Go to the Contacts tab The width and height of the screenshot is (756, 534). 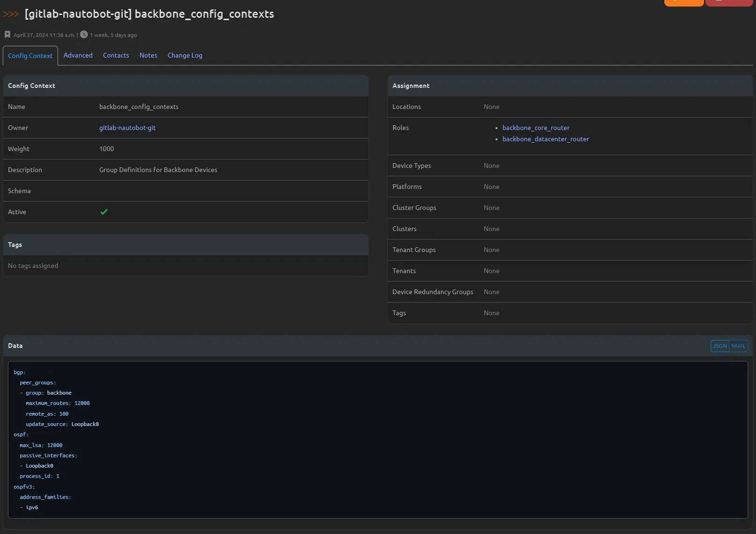(116, 55)
